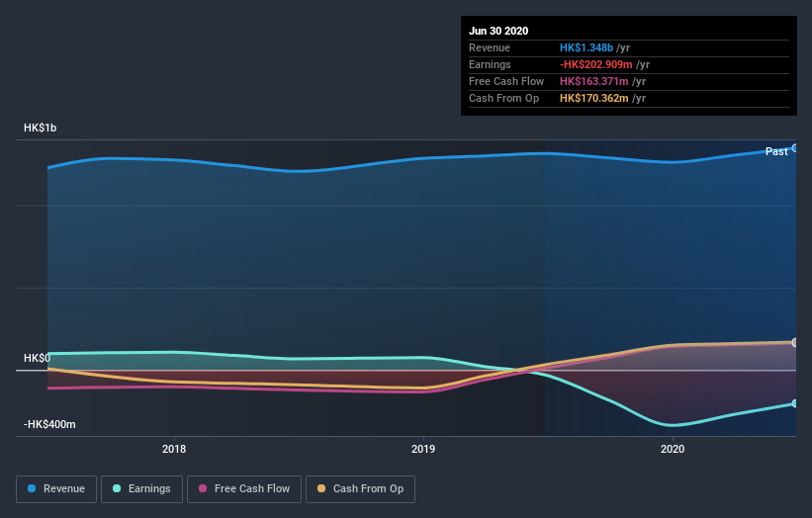
Task: Toggle the Free Cash Flow legend series
Action: click(244, 488)
